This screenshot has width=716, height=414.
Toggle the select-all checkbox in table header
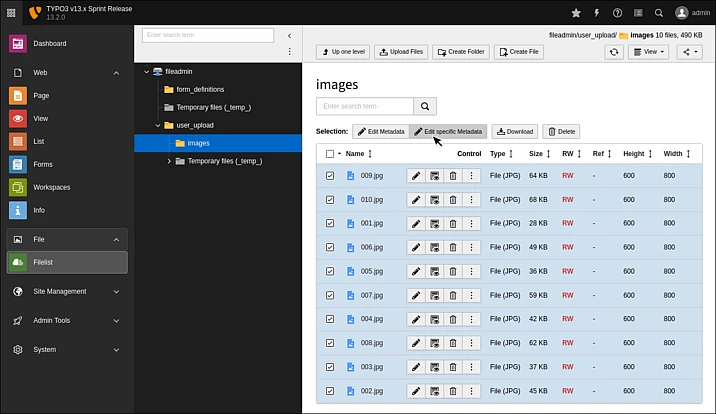pyautogui.click(x=329, y=154)
